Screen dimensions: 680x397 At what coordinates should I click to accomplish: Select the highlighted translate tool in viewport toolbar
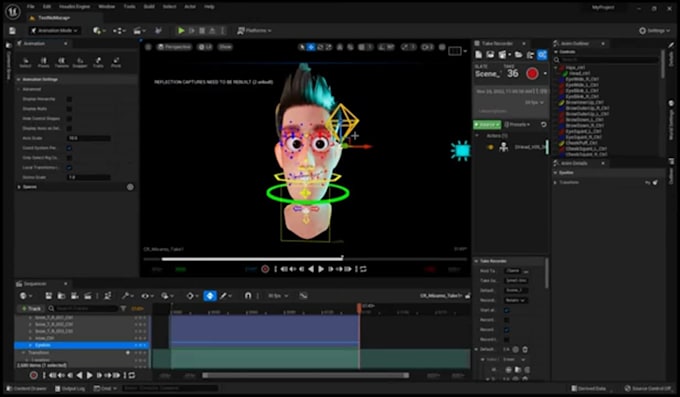tap(311, 47)
